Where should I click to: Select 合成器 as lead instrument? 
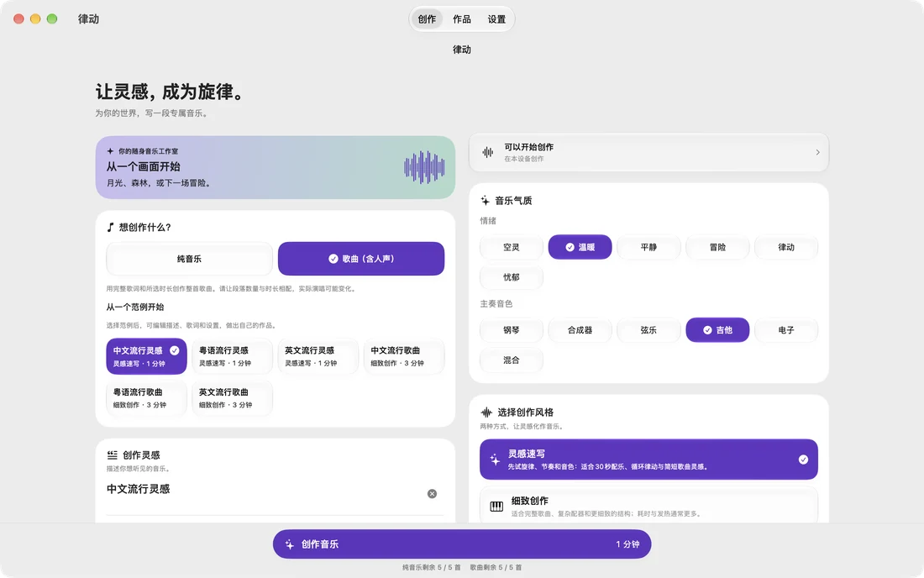point(580,330)
